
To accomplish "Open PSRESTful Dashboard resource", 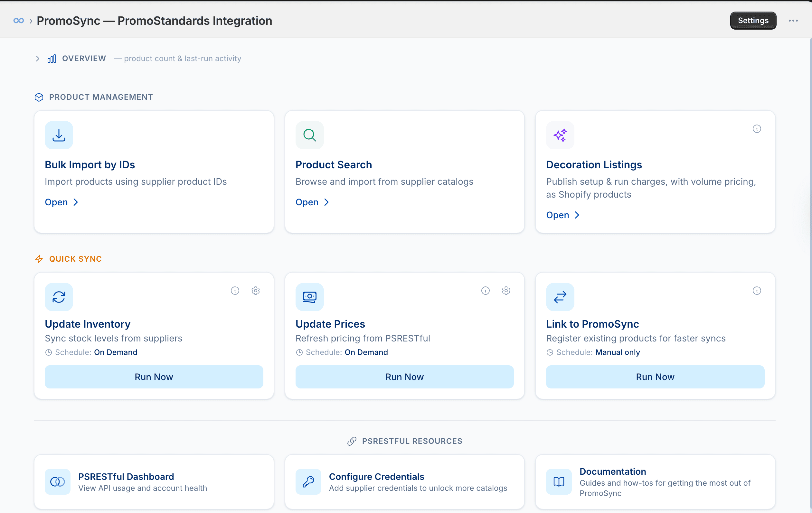I will [x=154, y=482].
